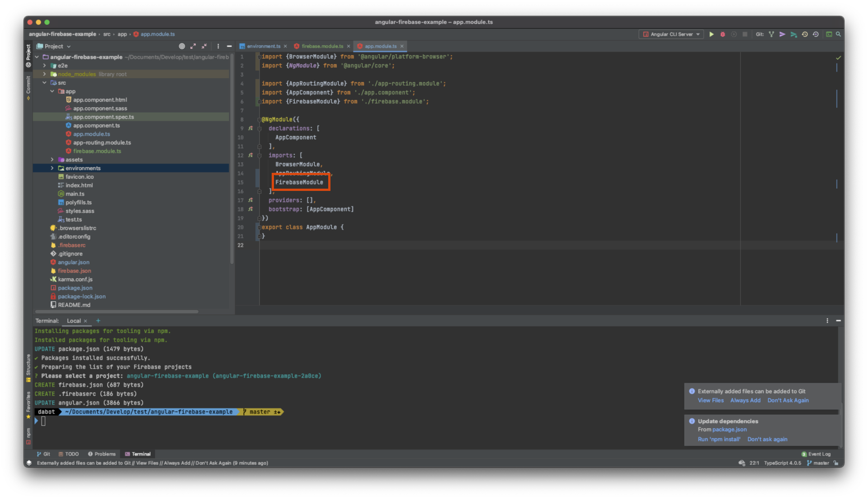Open firebase.json in the project tree
This screenshot has width=868, height=499.
tap(74, 271)
